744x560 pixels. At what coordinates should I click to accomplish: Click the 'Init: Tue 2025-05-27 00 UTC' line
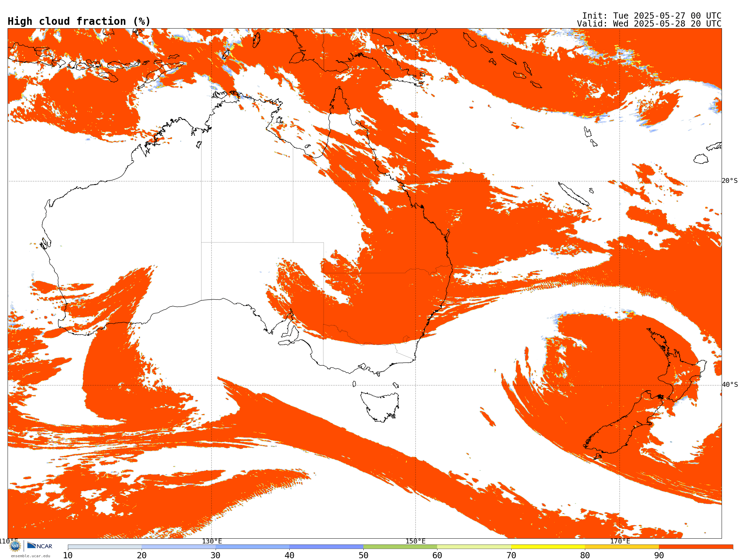point(652,16)
